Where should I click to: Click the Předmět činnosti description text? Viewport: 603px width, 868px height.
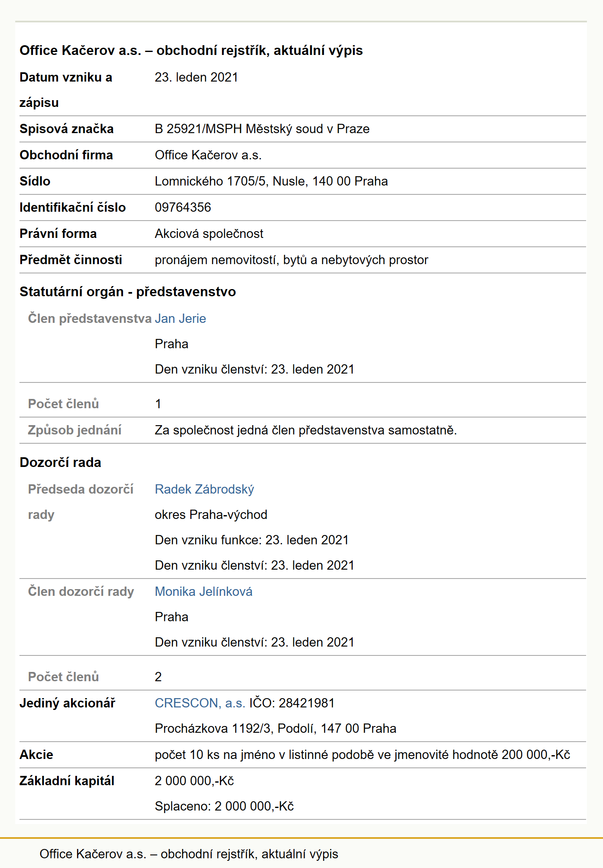tap(291, 260)
